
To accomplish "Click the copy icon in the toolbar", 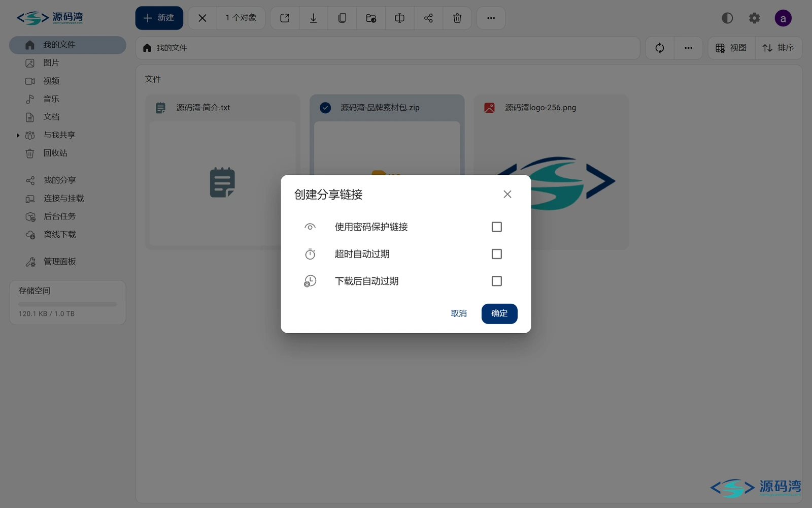I will (x=342, y=18).
